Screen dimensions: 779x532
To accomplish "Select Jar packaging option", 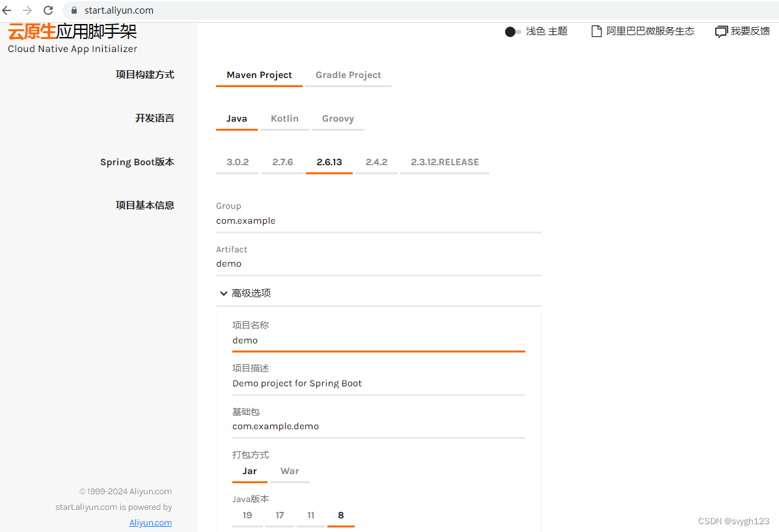I will point(249,472).
